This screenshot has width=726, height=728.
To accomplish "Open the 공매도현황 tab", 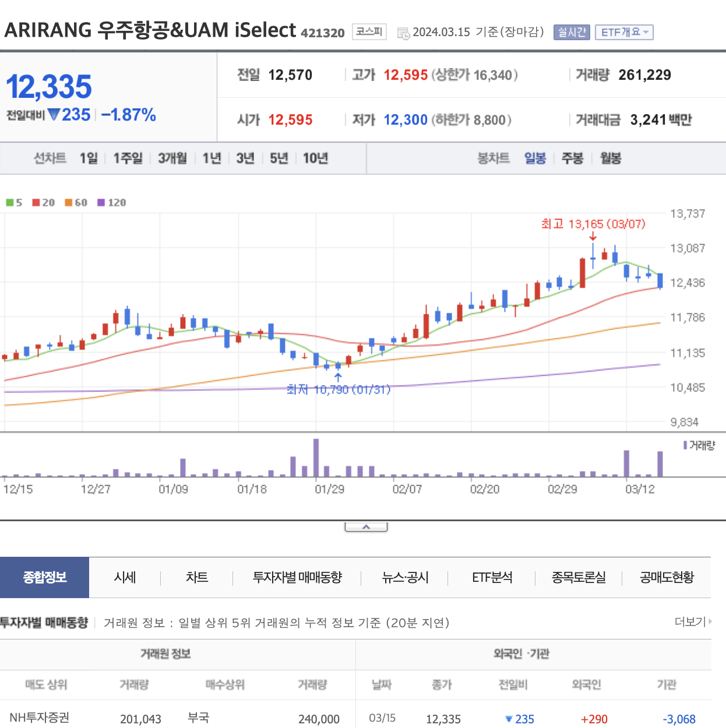I will point(667,577).
